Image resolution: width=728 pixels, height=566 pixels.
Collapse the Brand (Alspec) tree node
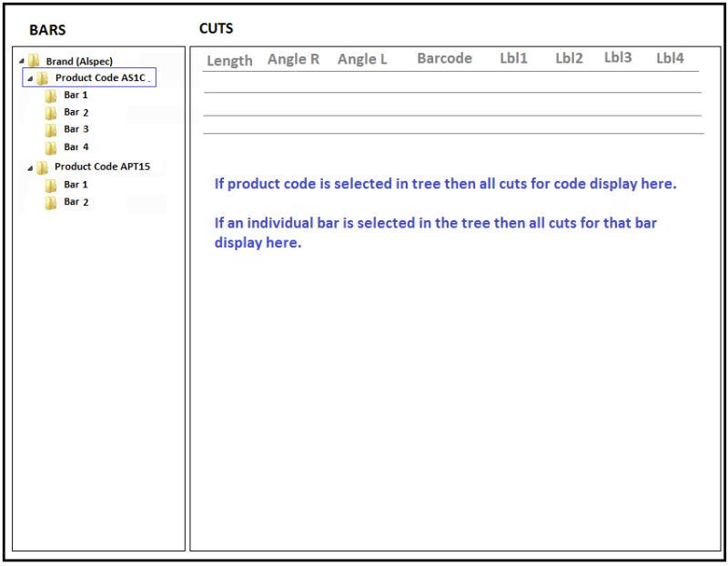click(x=24, y=61)
